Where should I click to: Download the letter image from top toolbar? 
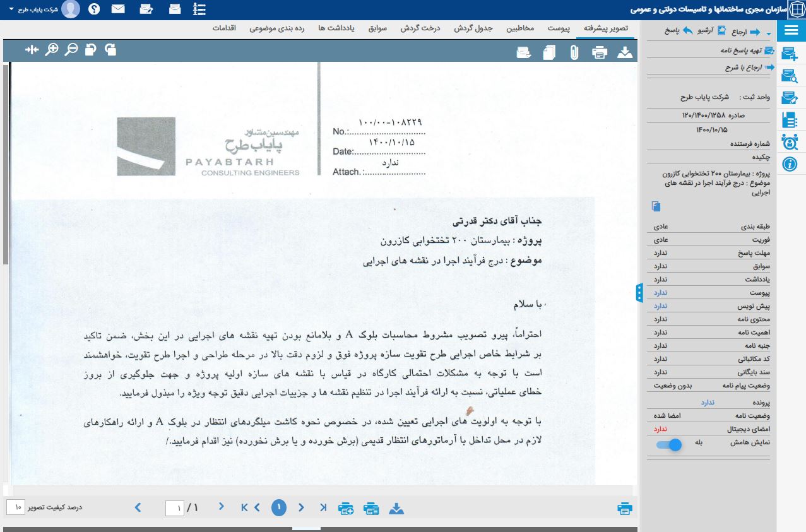(624, 52)
